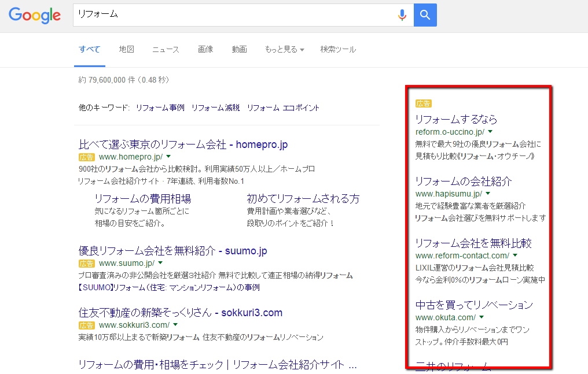The height and width of the screenshot is (374, 588).
Task: Expand the arrow next to www.hapisumu.jp/
Action: pyautogui.click(x=488, y=194)
